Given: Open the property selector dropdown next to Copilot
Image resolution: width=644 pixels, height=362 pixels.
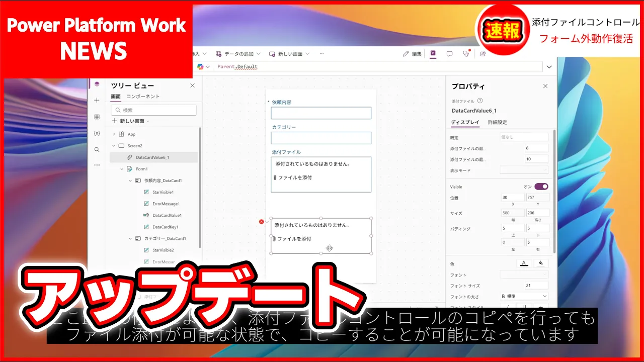Looking at the screenshot, I should point(207,67).
